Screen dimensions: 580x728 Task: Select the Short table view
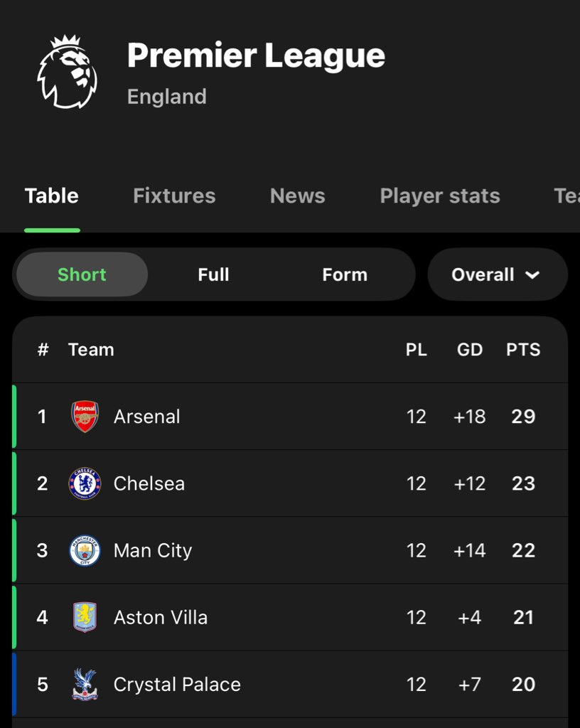click(x=82, y=274)
